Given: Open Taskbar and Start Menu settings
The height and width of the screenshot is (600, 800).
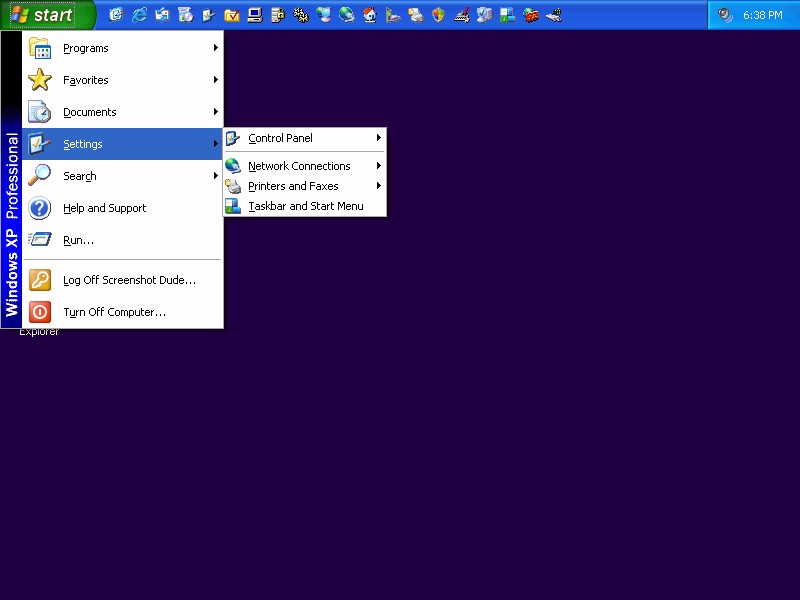Looking at the screenshot, I should point(305,206).
